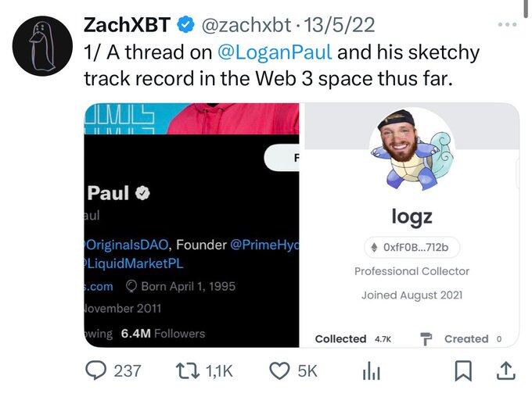The width and height of the screenshot is (532, 397).
Task: View tweet analytics bar chart icon
Action: click(x=370, y=371)
